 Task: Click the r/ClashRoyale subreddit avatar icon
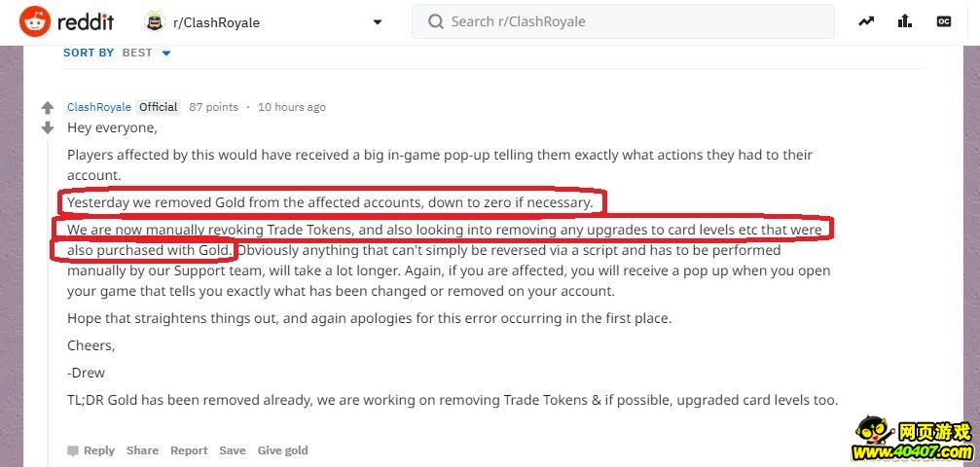pyautogui.click(x=155, y=21)
